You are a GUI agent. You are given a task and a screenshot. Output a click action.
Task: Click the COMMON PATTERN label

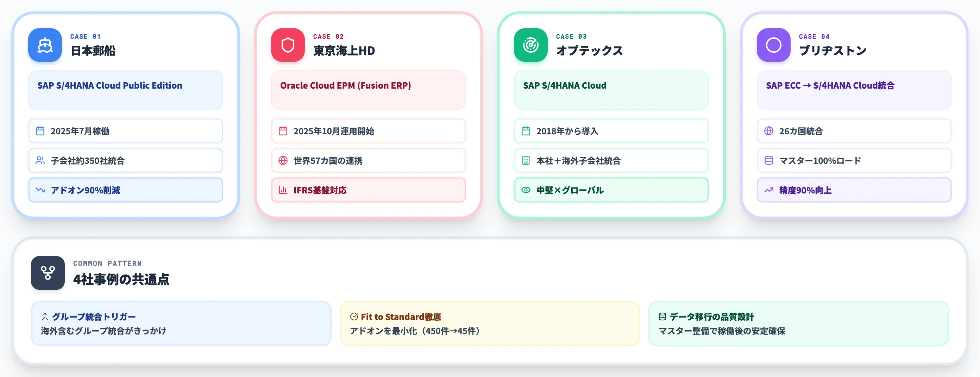(x=107, y=263)
